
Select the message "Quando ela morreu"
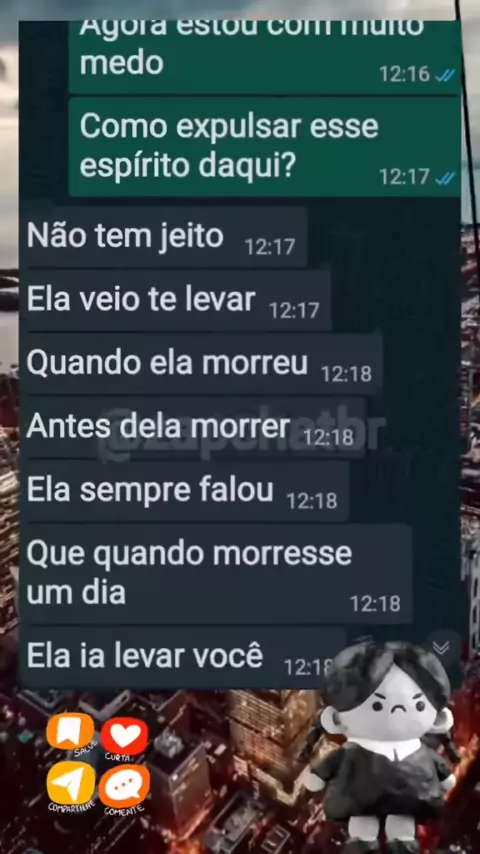click(x=202, y=363)
